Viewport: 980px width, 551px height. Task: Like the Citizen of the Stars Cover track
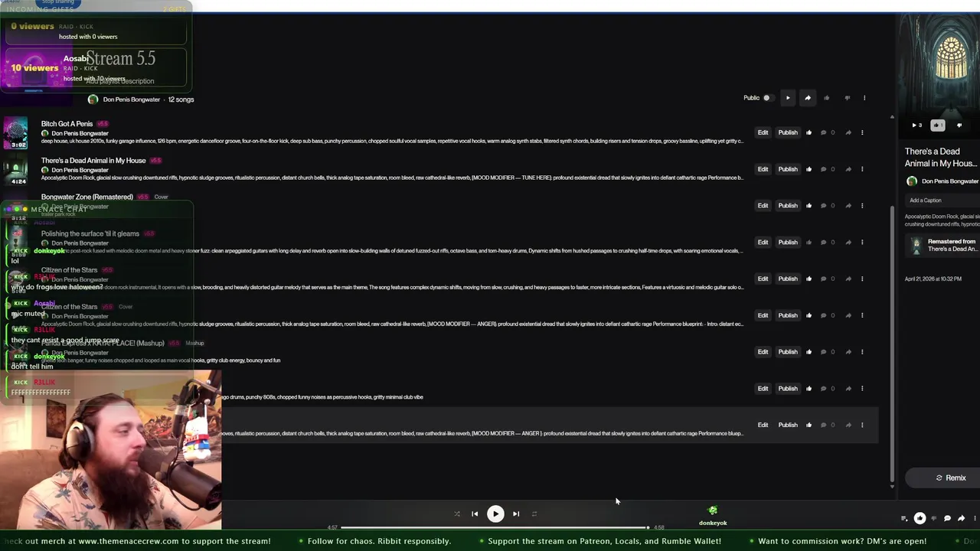[808, 315]
